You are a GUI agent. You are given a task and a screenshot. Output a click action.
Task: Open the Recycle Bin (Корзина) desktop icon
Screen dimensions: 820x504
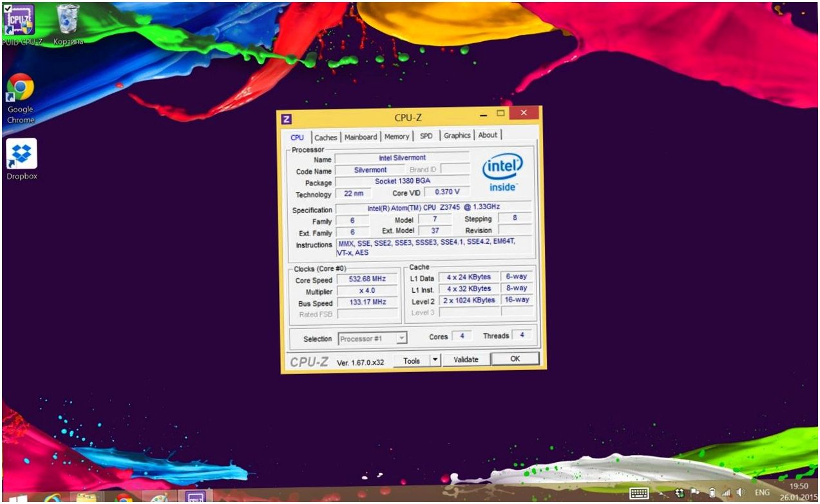pos(68,24)
